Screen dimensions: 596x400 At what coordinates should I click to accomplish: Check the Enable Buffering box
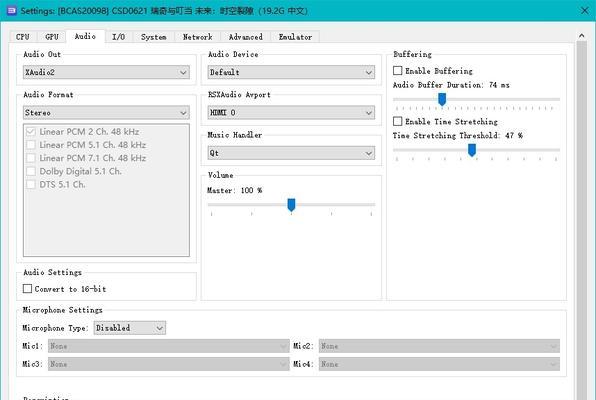tap(398, 71)
